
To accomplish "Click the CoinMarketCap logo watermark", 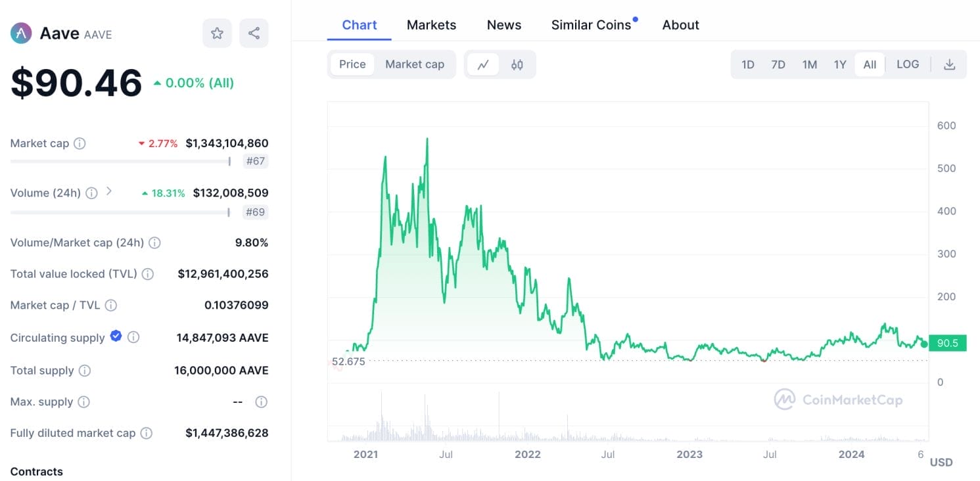I will pyautogui.click(x=837, y=400).
